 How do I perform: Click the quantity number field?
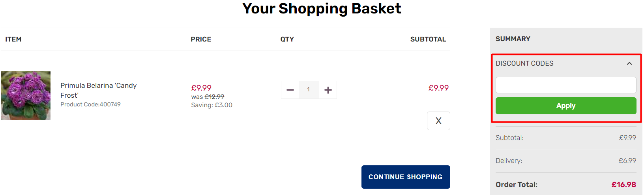coord(309,90)
